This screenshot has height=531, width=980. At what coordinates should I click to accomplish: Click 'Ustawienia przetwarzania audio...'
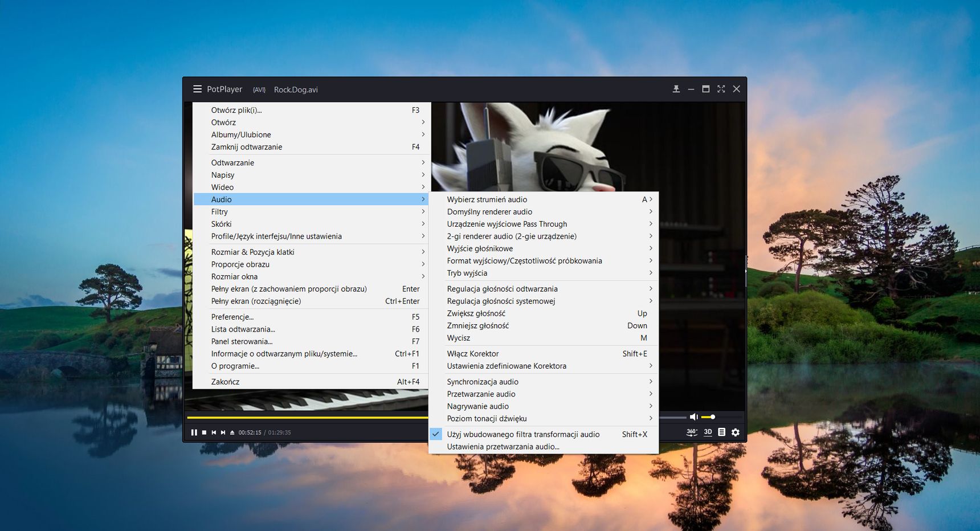pyautogui.click(x=503, y=447)
